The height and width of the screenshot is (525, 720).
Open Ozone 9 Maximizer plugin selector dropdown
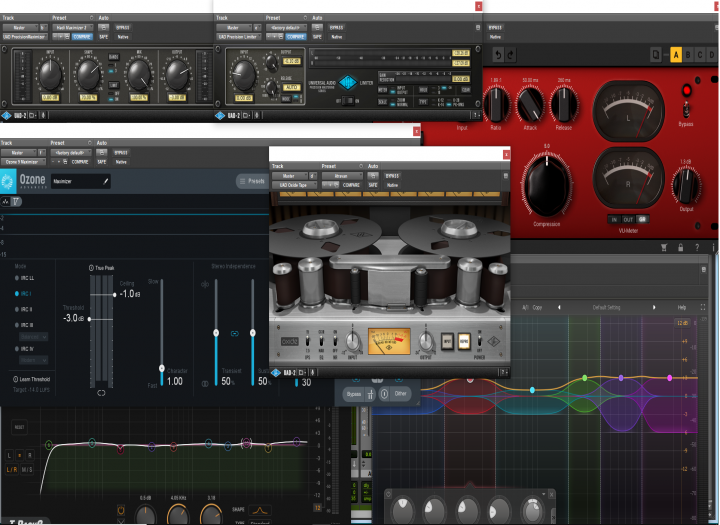point(23,162)
